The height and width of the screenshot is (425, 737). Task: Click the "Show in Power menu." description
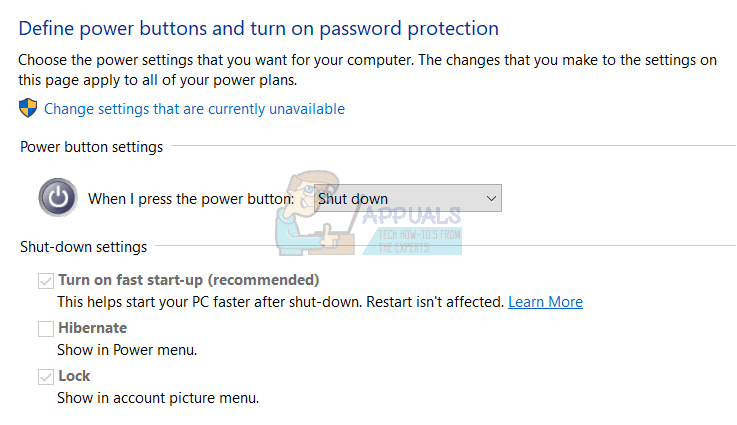tap(127, 350)
